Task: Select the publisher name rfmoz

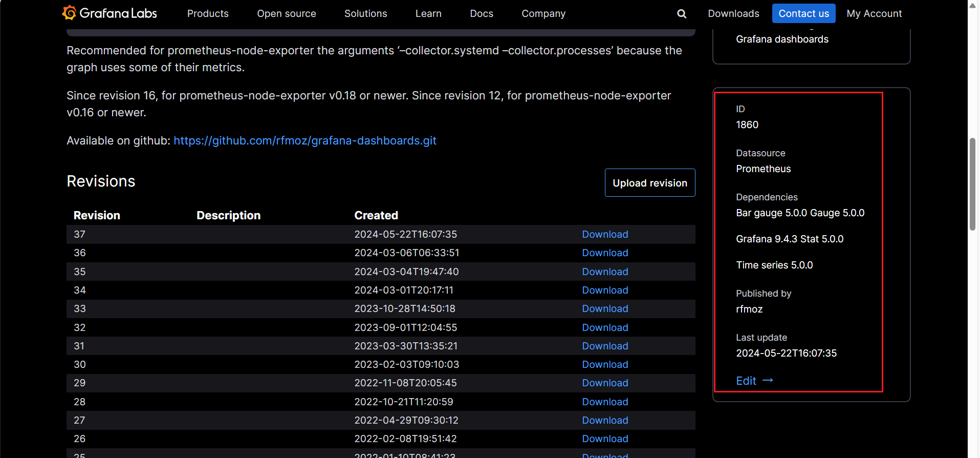Action: click(x=749, y=309)
